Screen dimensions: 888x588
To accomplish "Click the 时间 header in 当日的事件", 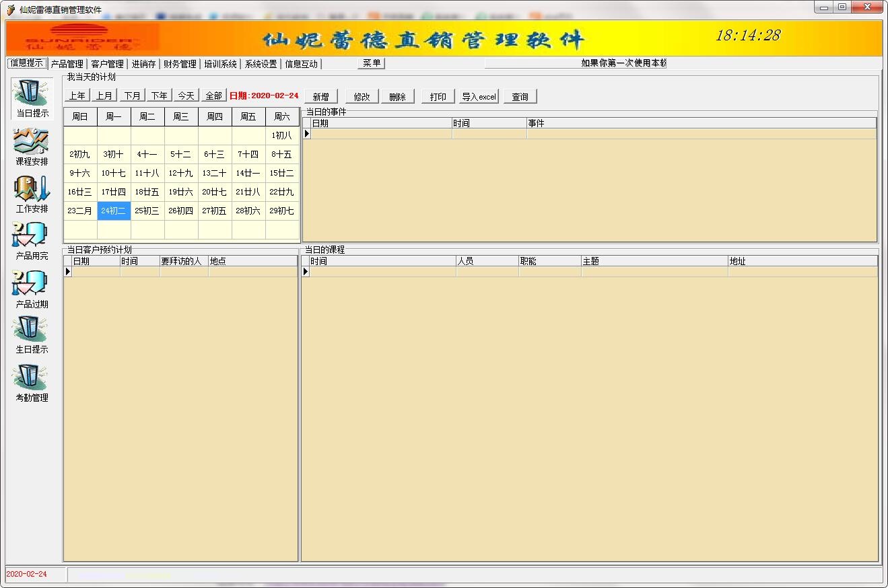I will 489,123.
